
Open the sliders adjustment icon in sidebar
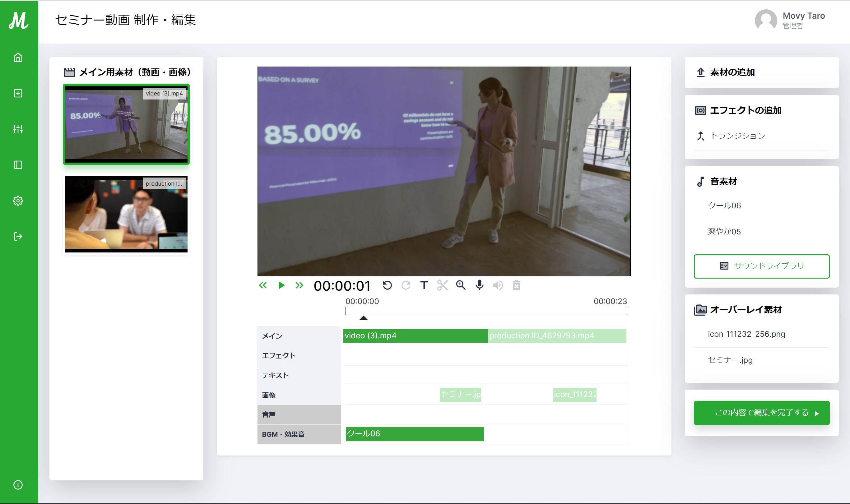pyautogui.click(x=18, y=129)
